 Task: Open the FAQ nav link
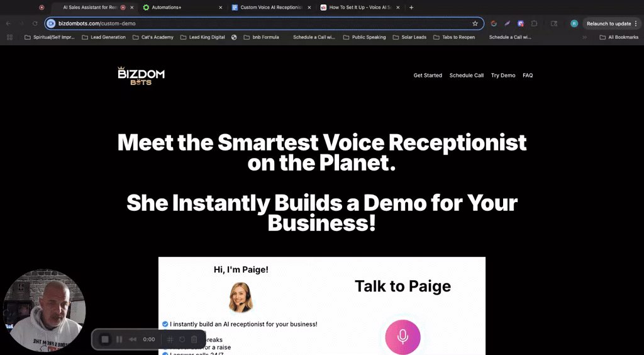528,76
